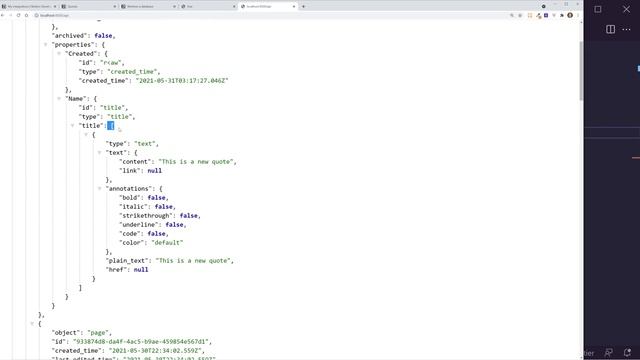Click the "strikethrough" key
Viewport: 640px width, 360px height.
pos(146,216)
